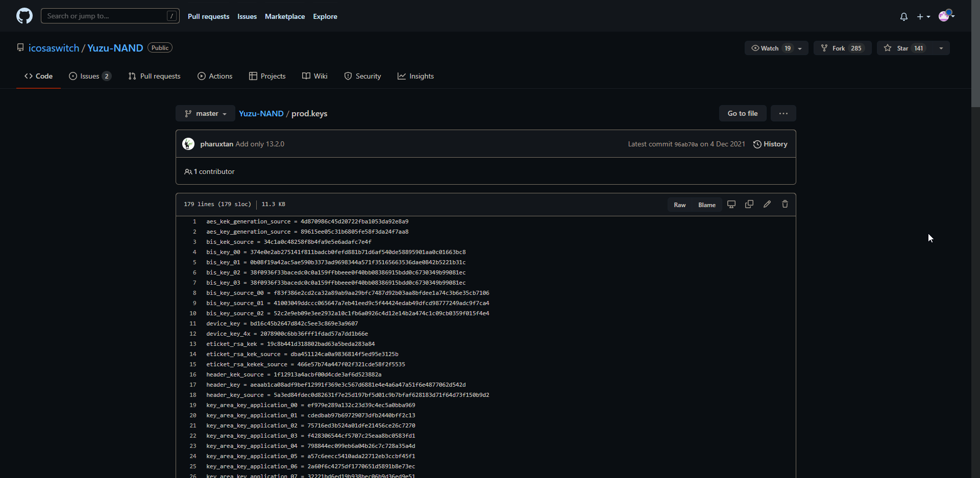Open pharuxtan author link
Image resolution: width=980 pixels, height=478 pixels.
216,144
